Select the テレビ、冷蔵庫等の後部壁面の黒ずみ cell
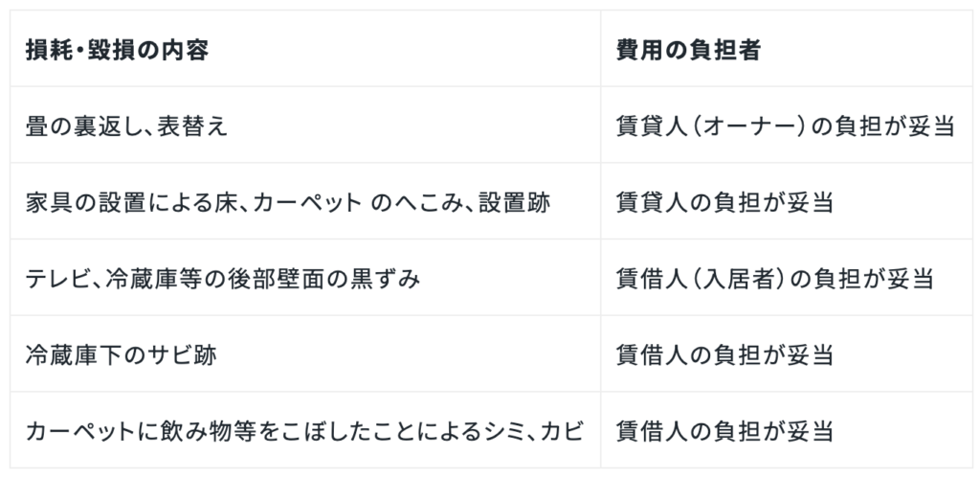This screenshot has width=980, height=478. tap(223, 279)
